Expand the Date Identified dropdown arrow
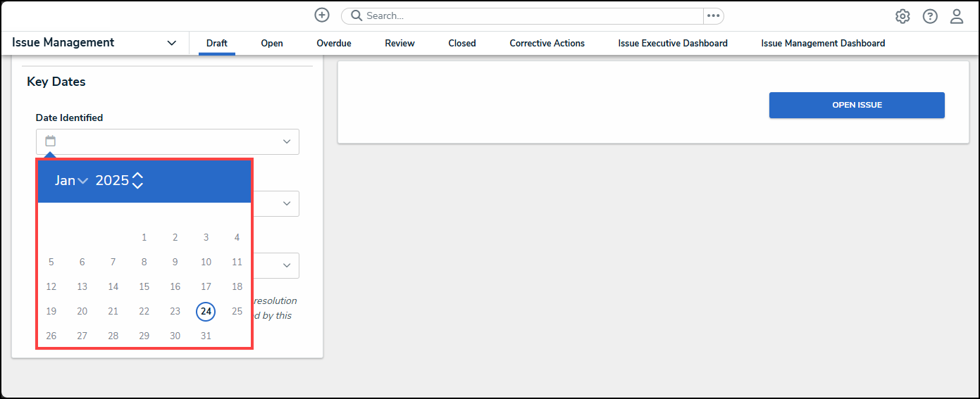This screenshot has height=399, width=980. (x=287, y=141)
